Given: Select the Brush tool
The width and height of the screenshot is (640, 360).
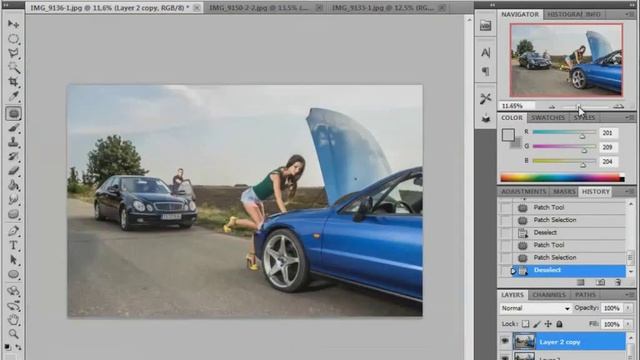Looking at the screenshot, I should pyautogui.click(x=13, y=128).
